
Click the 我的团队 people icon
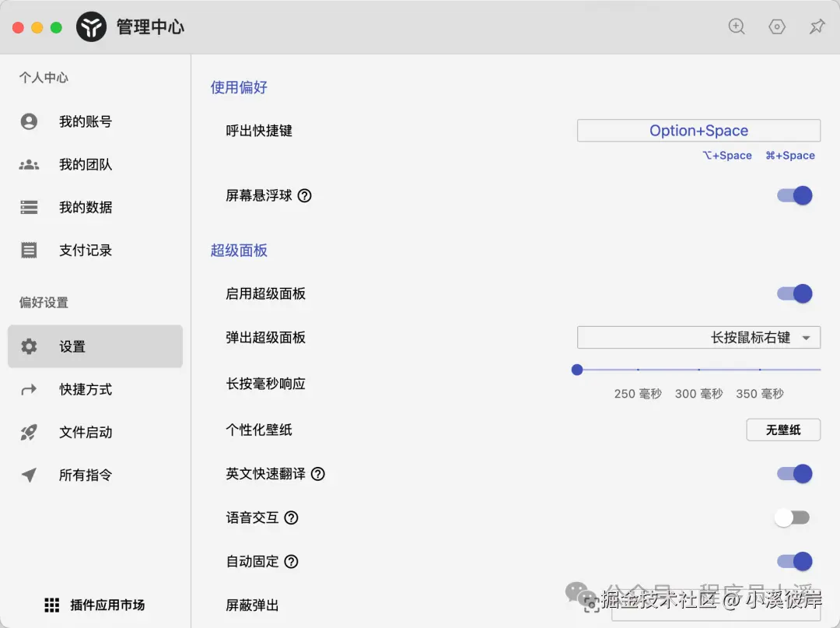(x=28, y=164)
